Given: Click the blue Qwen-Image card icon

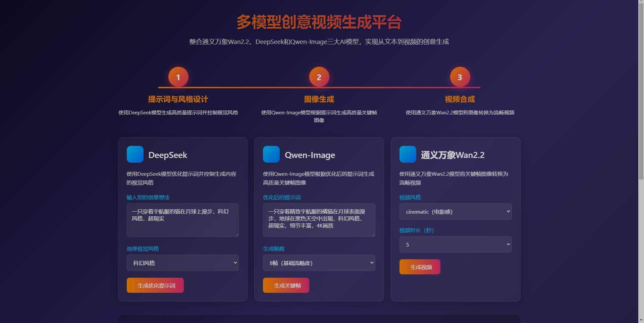Looking at the screenshot, I should (271, 154).
